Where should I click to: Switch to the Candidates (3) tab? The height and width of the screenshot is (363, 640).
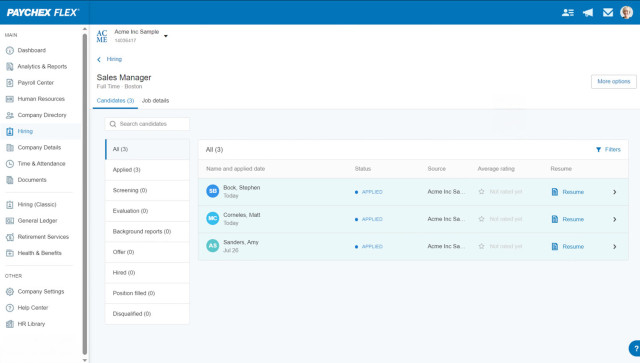pos(115,101)
